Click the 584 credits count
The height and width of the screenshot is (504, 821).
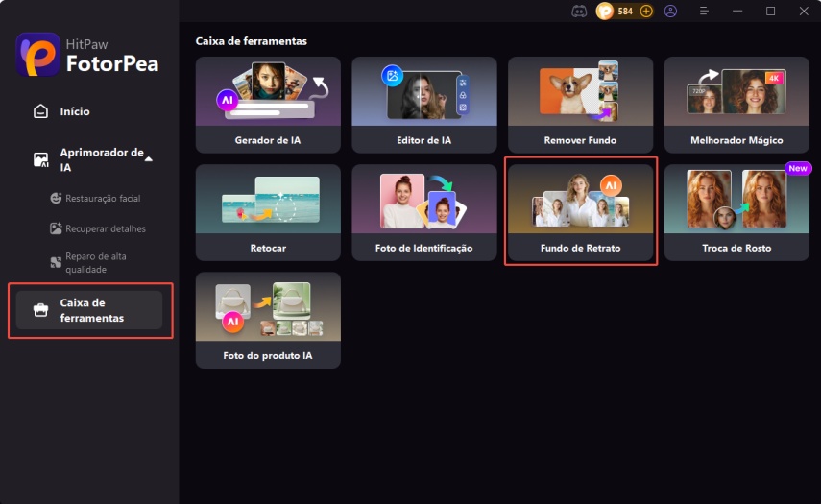pos(625,11)
